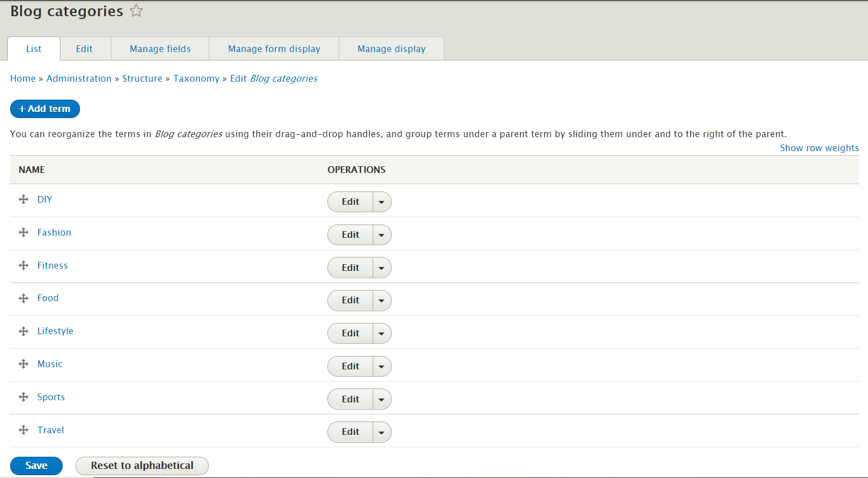The height and width of the screenshot is (478, 868).
Task: Reset terms to alphabetical order
Action: tap(142, 465)
